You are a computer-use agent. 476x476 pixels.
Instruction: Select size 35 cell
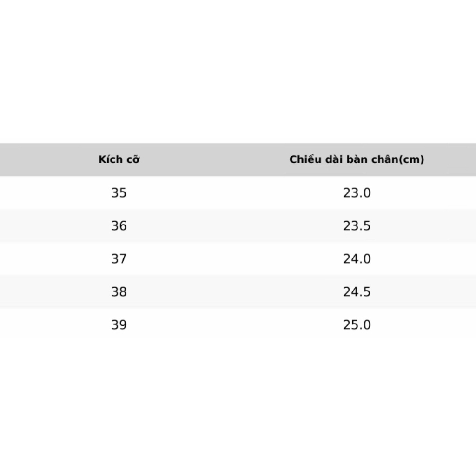click(119, 192)
